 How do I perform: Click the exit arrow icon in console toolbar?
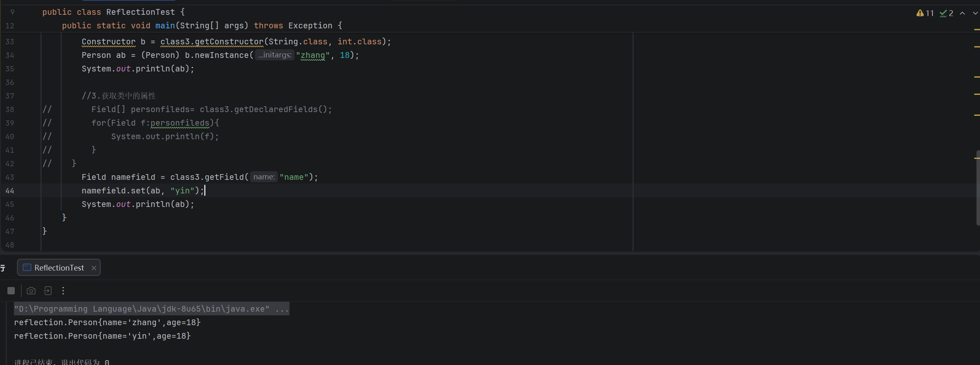(x=48, y=291)
